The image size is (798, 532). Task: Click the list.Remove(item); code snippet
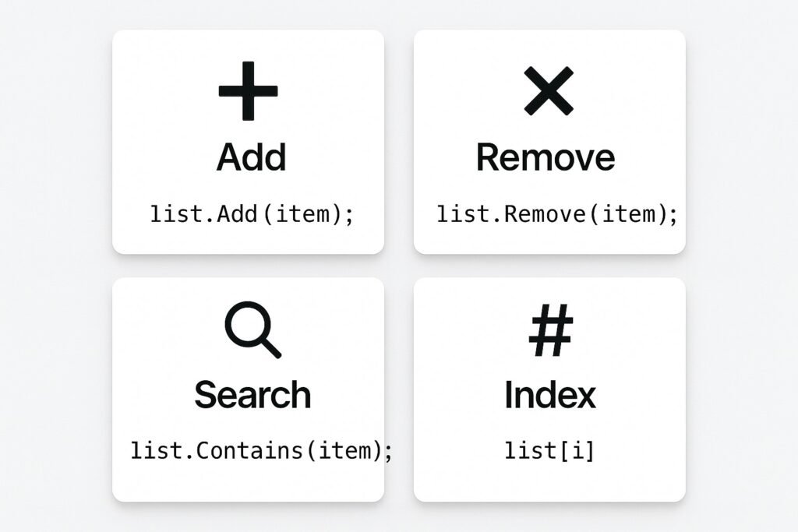557,214
